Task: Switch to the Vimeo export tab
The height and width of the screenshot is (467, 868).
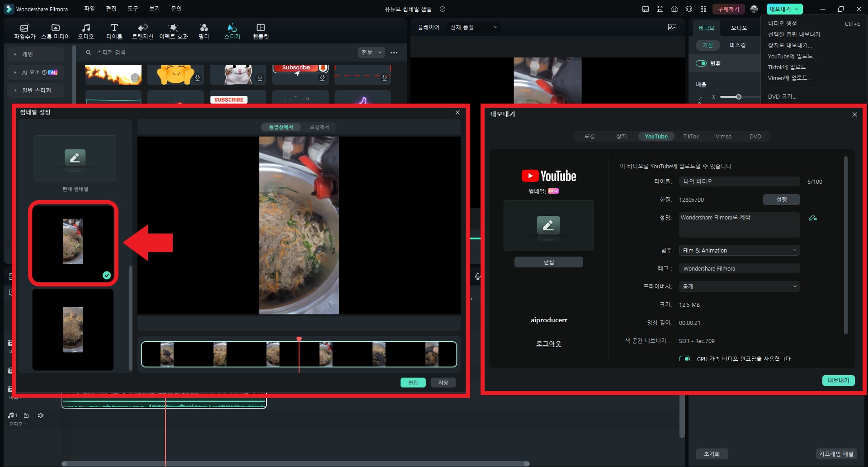Action: [723, 136]
